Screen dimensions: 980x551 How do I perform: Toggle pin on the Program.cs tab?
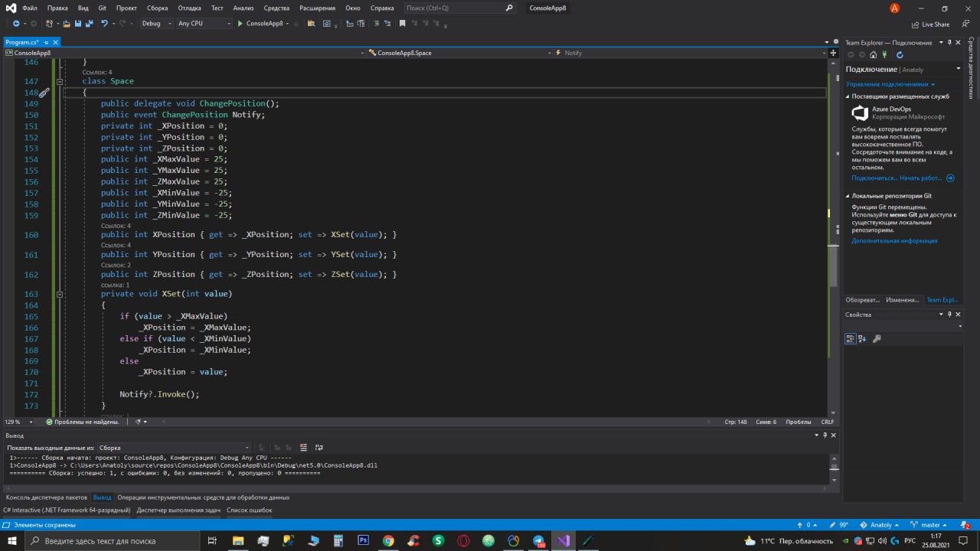pos(45,42)
